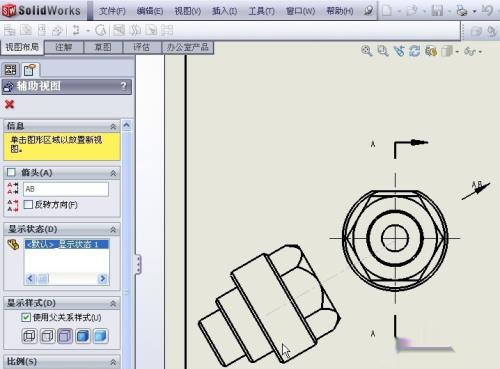Click the rotate view icon
The height and width of the screenshot is (369, 500).
pyautogui.click(x=415, y=51)
